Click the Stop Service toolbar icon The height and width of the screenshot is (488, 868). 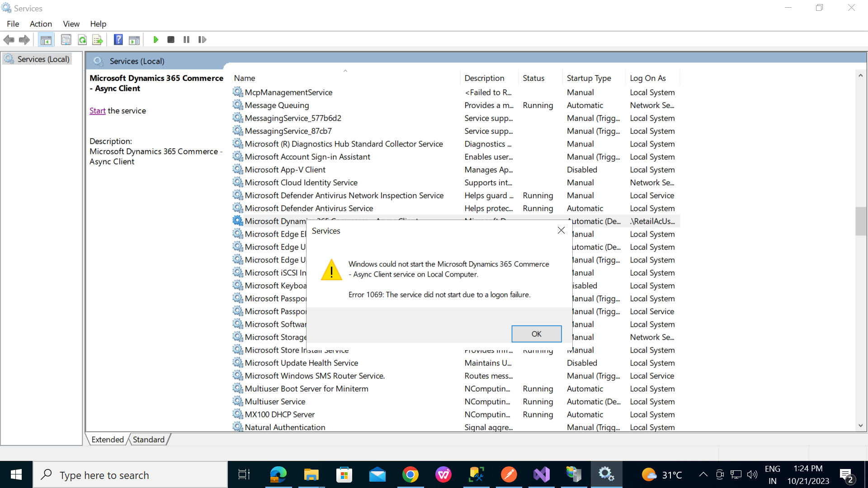(171, 40)
